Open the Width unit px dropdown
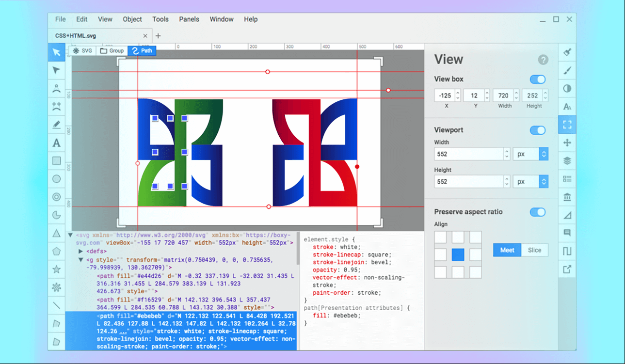This screenshot has height=364, width=625. [x=530, y=154]
